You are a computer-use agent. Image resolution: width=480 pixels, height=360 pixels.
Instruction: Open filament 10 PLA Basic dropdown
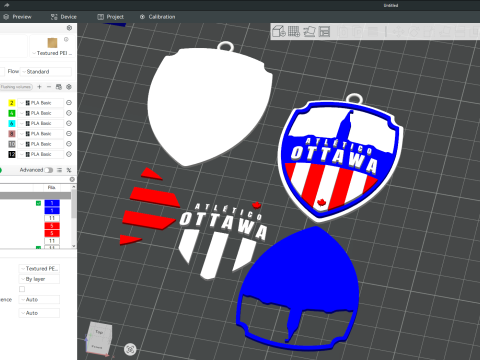(x=41, y=144)
